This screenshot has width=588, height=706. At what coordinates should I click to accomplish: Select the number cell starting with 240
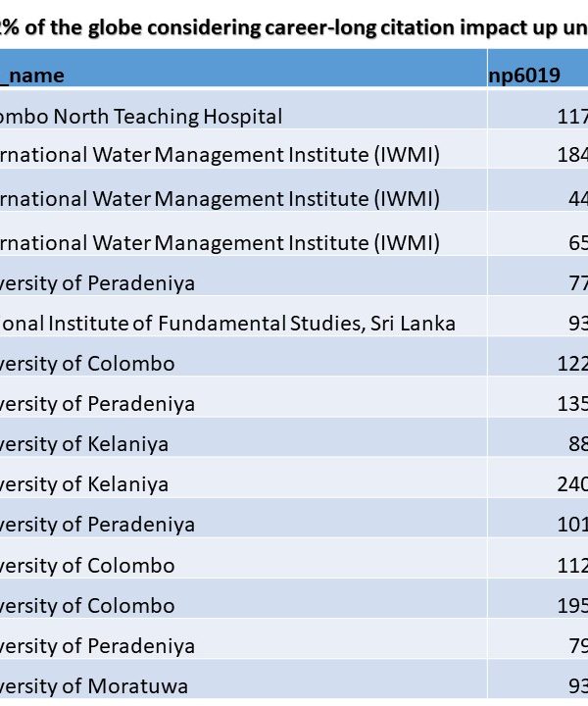click(571, 484)
